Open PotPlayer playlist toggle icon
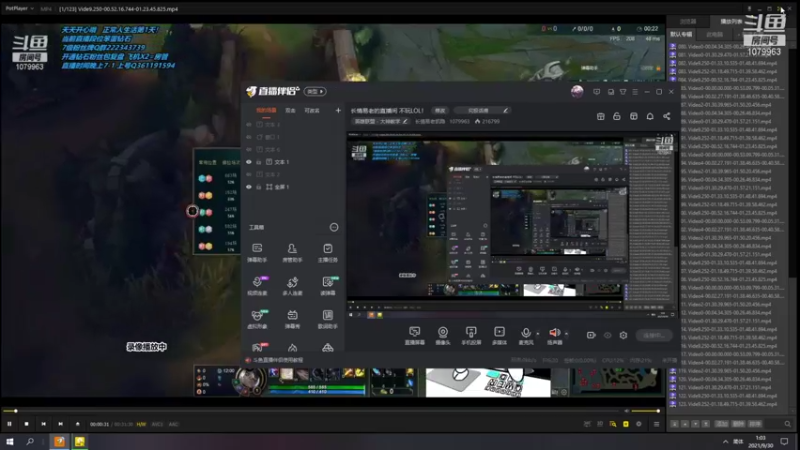Viewport: 800px width, 450px height. pos(626,424)
